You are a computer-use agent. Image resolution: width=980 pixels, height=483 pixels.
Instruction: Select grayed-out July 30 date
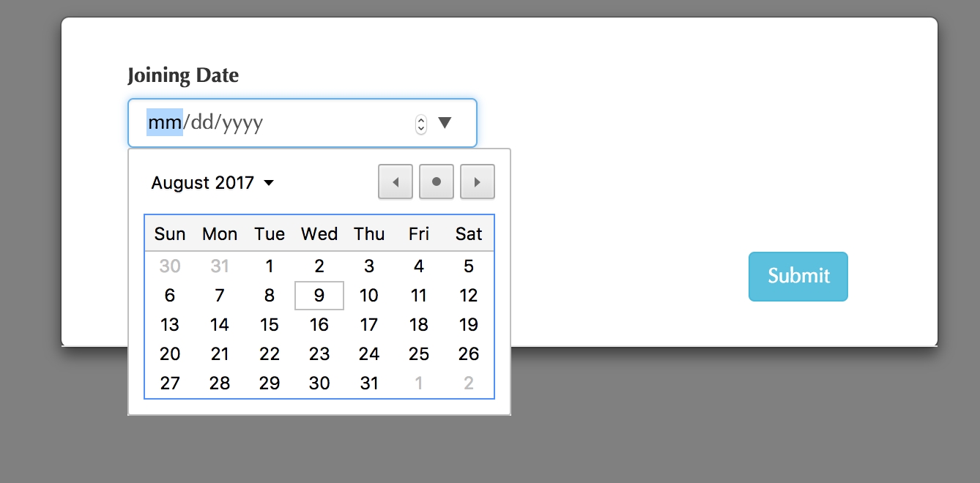click(x=170, y=266)
